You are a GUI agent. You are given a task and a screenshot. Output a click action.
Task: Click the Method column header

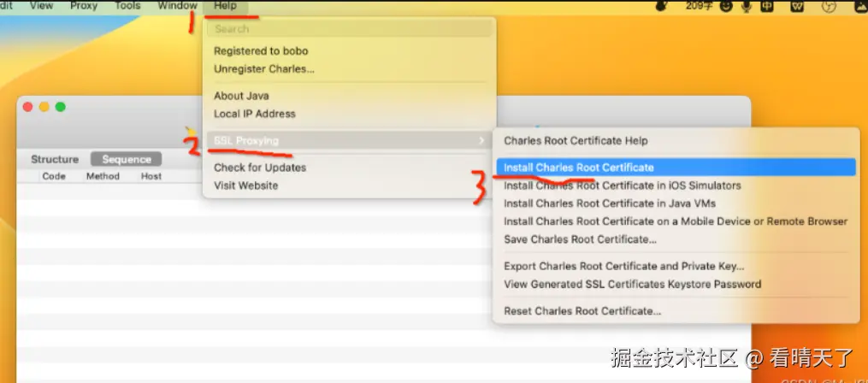tap(103, 176)
